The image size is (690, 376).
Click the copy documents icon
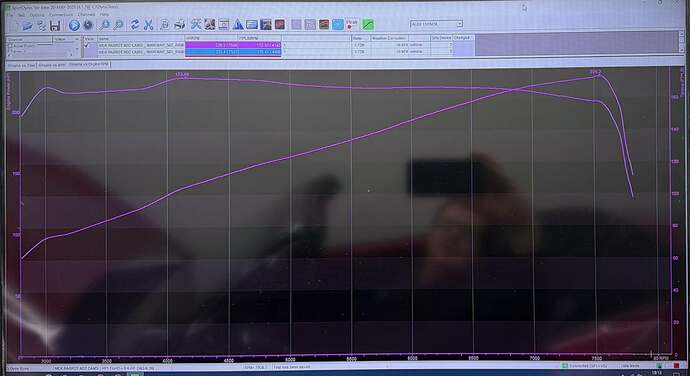pyautogui.click(x=165, y=25)
